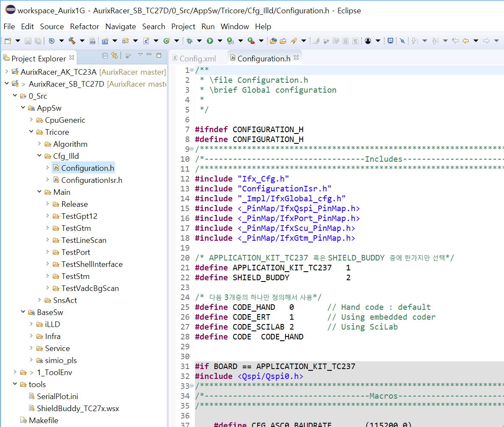Click code line 28 defining CODE
504x427 pixels.
tap(249, 337)
